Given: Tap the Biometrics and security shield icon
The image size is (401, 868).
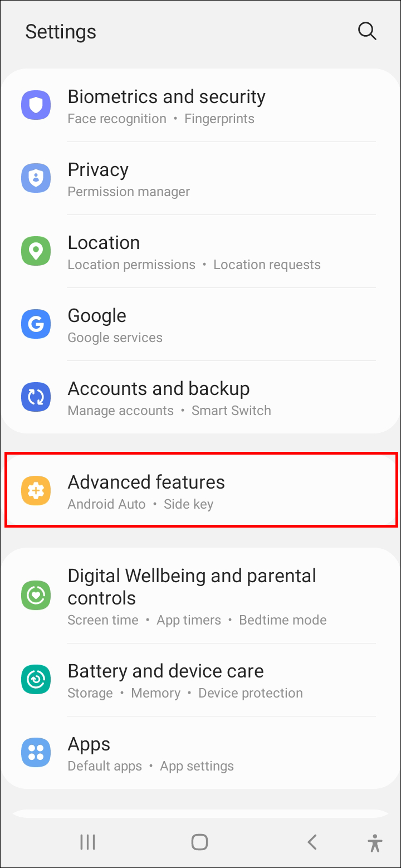Looking at the screenshot, I should [36, 105].
